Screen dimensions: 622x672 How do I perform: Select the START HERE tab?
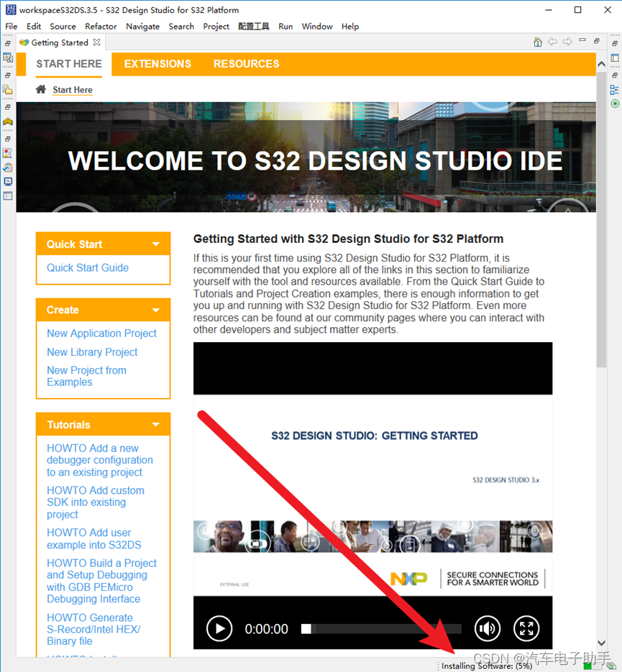(x=69, y=64)
